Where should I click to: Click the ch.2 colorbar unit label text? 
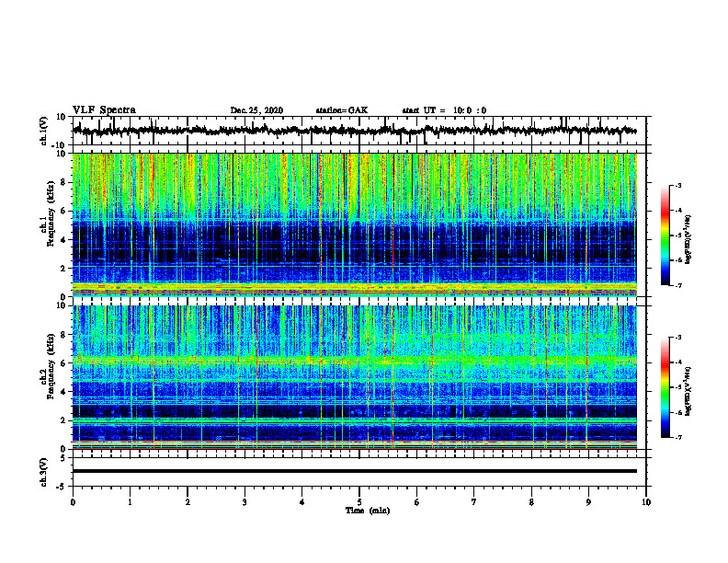tap(688, 391)
